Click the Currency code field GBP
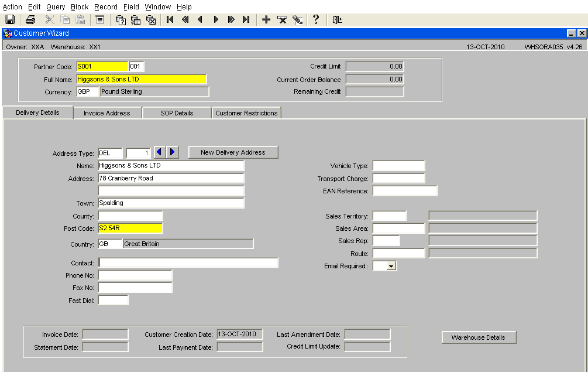The height and width of the screenshot is (372, 588). (88, 91)
